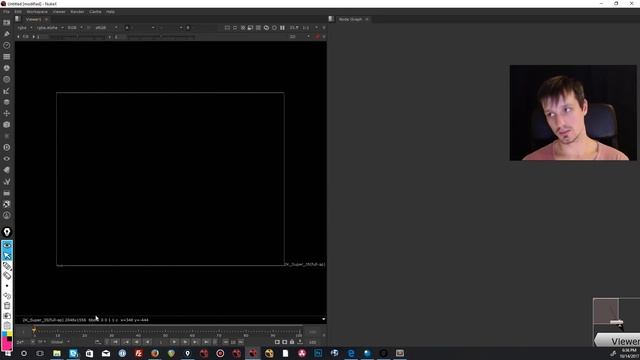Jump to the first frame
This screenshot has width=640, height=360.
[116, 342]
